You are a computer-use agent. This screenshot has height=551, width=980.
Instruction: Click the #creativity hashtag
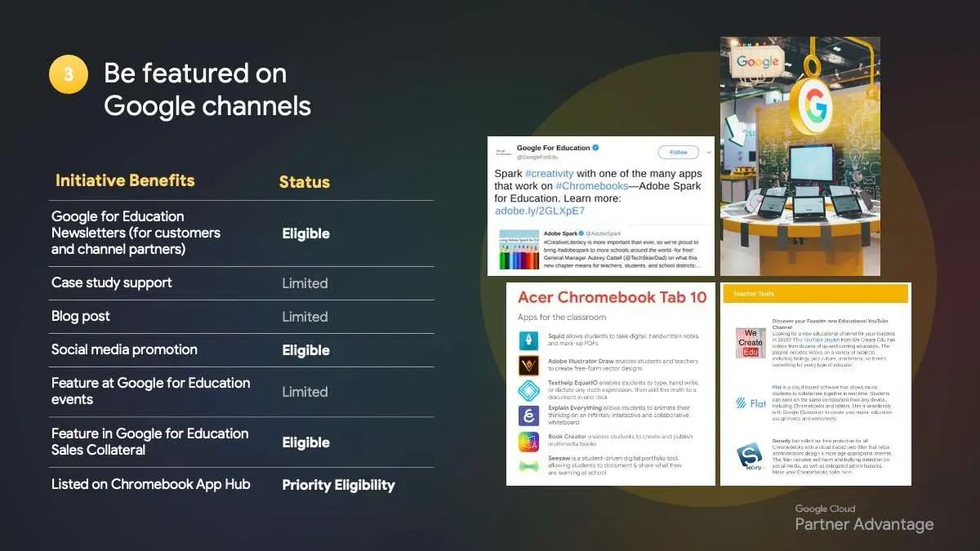click(551, 174)
